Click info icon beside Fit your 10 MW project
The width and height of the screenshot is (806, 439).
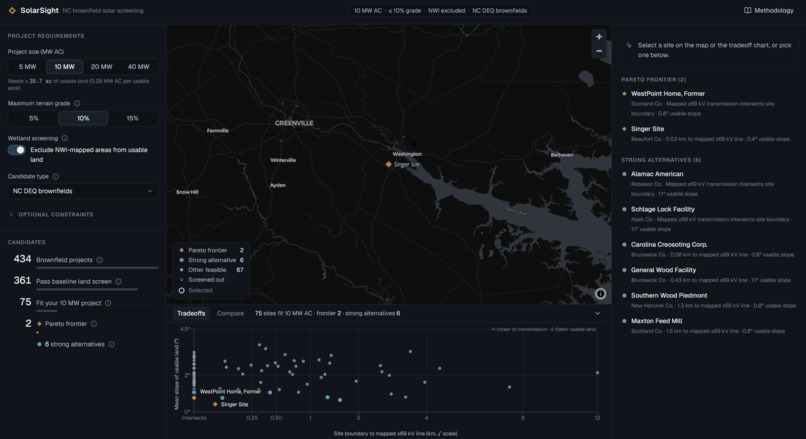pos(108,303)
